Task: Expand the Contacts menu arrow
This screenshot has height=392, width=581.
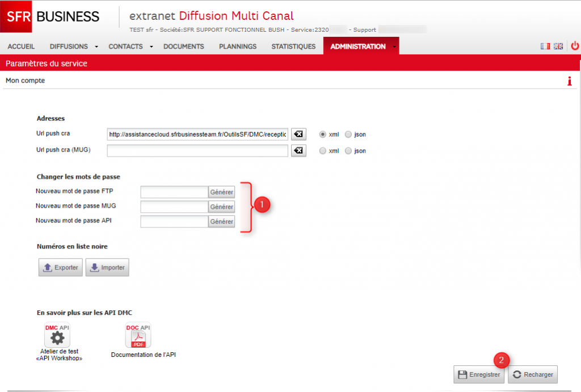Action: click(151, 47)
